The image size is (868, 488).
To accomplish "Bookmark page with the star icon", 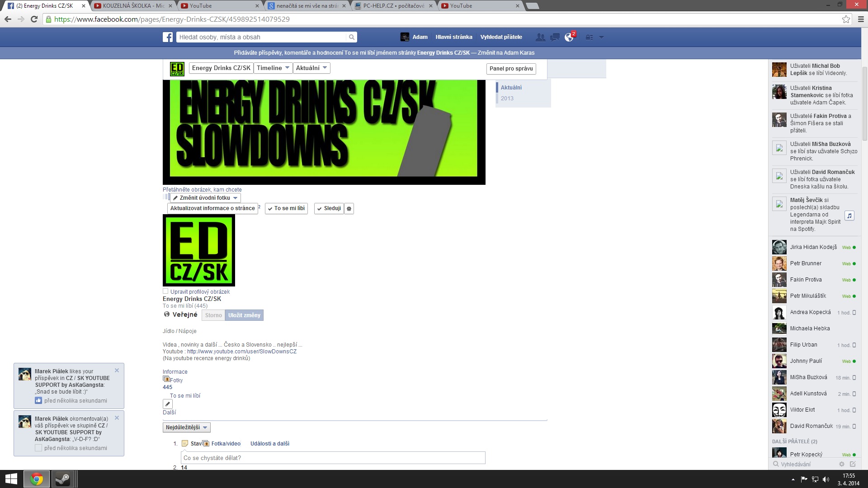I will pyautogui.click(x=846, y=19).
